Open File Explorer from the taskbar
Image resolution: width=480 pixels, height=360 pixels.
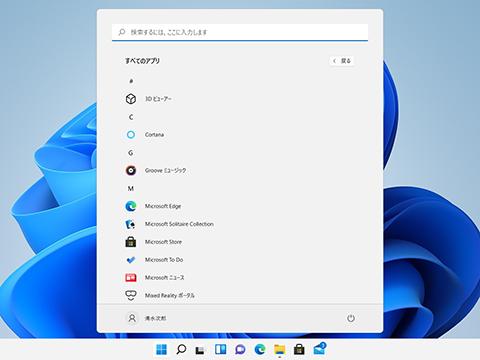tap(279, 349)
